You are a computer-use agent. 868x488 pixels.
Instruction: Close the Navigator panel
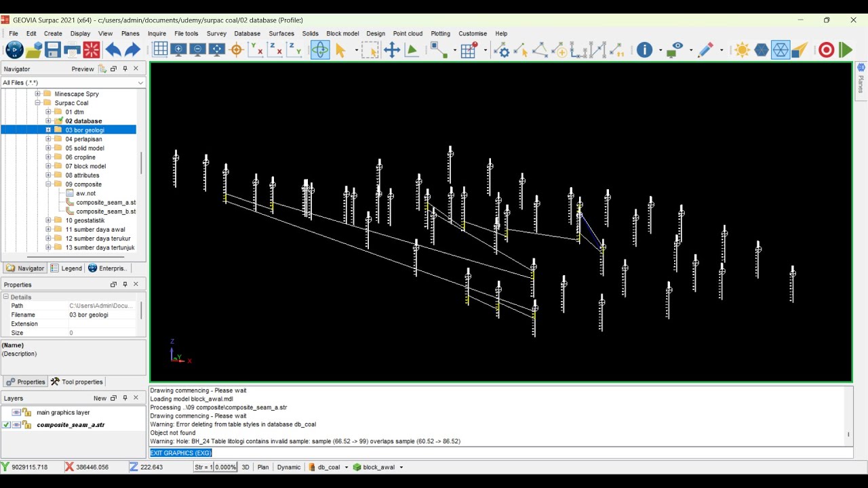coord(136,68)
